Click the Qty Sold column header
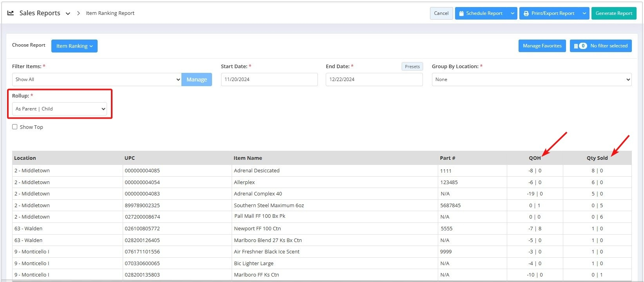 pyautogui.click(x=597, y=158)
